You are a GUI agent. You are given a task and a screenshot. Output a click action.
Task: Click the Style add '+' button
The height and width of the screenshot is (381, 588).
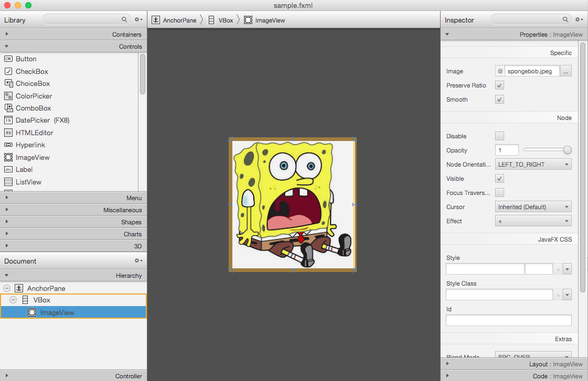coord(558,269)
